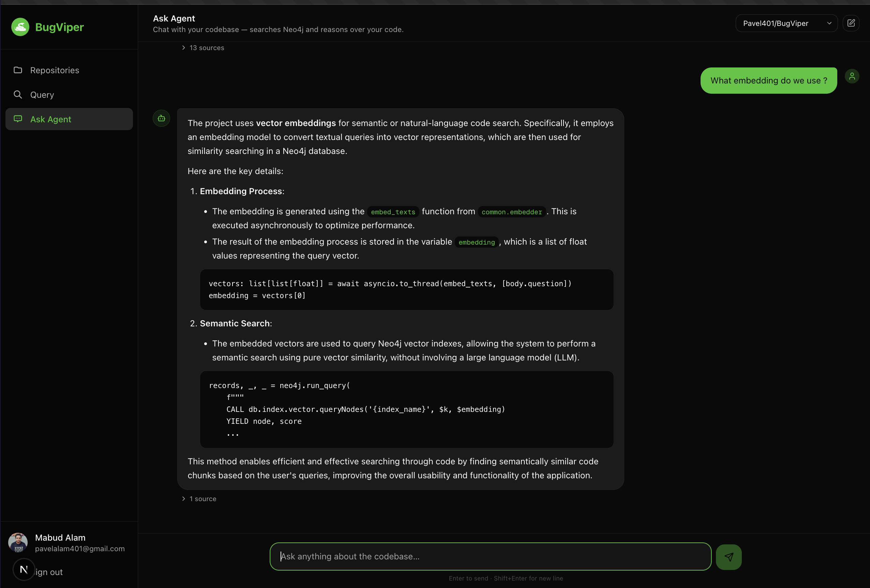Click the agent robot avatar icon
Viewport: 870px width, 588px height.
161,118
